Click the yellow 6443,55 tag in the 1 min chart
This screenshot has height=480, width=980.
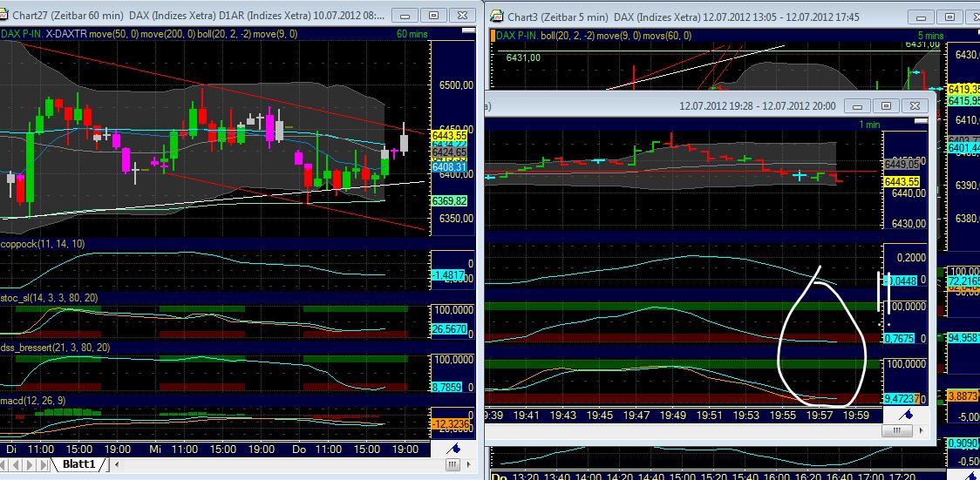902,182
